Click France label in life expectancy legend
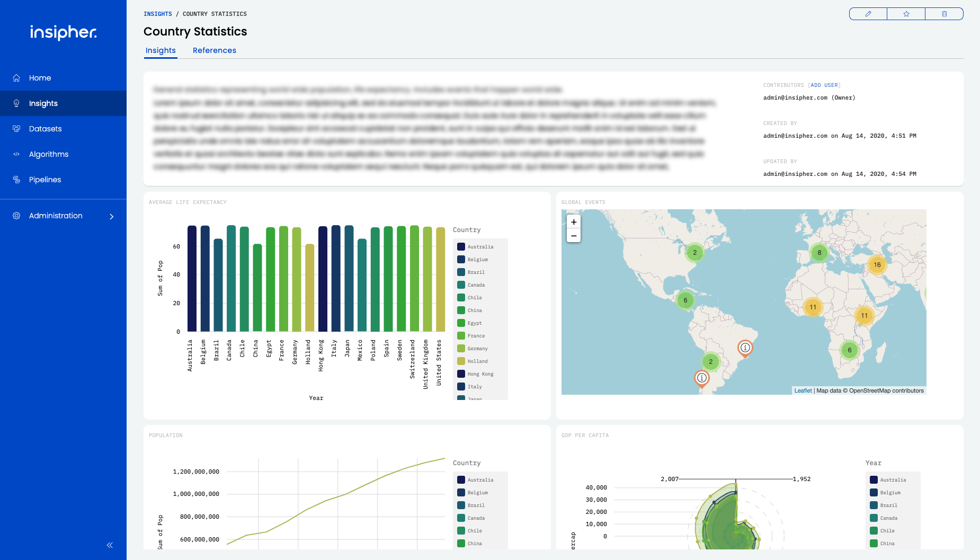Screen dimensions: 980x560 point(476,336)
